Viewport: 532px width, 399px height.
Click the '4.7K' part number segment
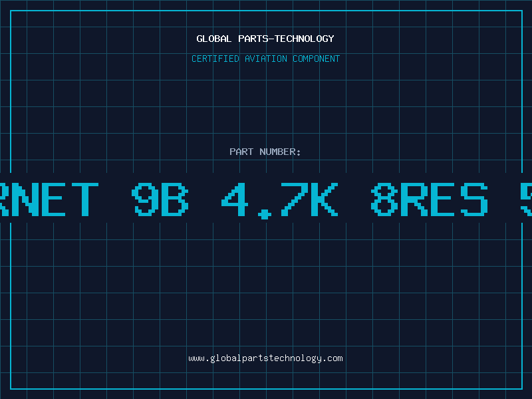[280, 200]
